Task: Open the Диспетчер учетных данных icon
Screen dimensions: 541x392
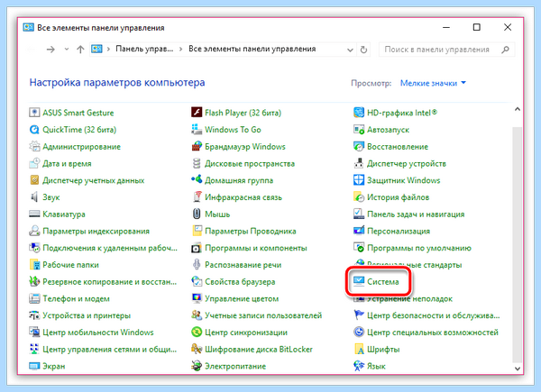Action: [34, 180]
